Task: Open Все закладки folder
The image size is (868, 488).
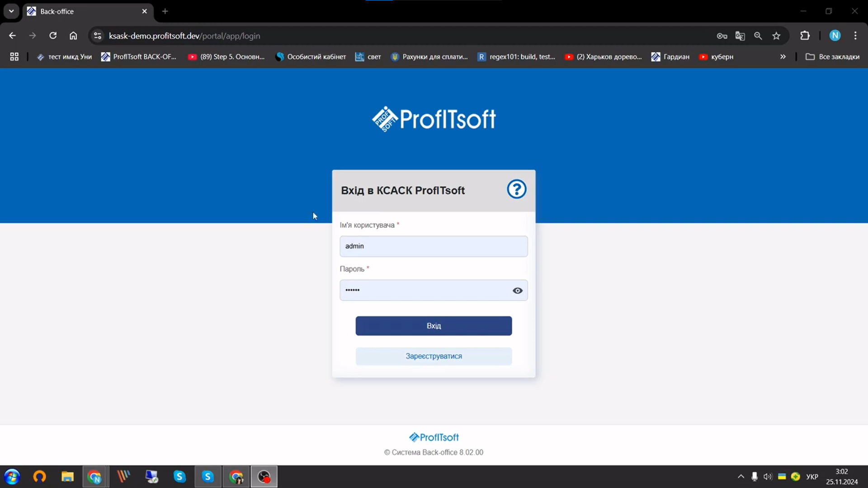Action: pyautogui.click(x=832, y=56)
